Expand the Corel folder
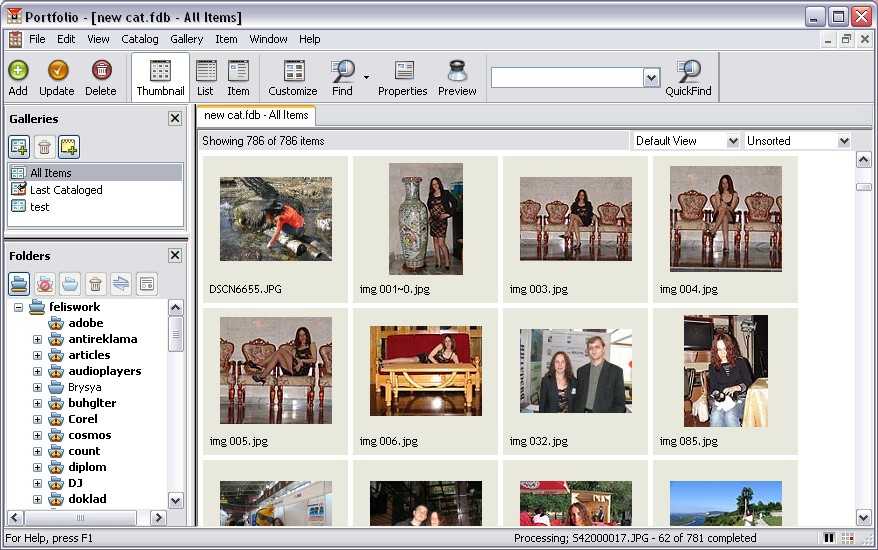 (x=37, y=419)
